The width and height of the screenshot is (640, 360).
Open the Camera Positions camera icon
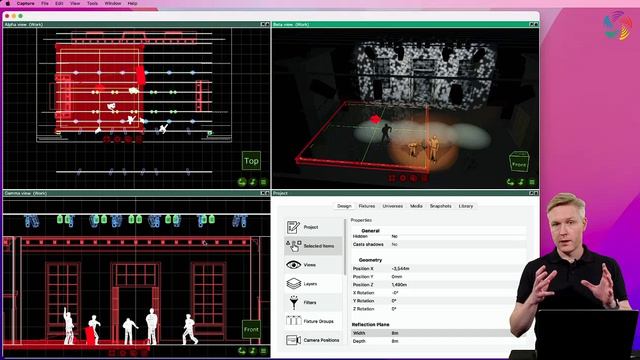(x=293, y=340)
